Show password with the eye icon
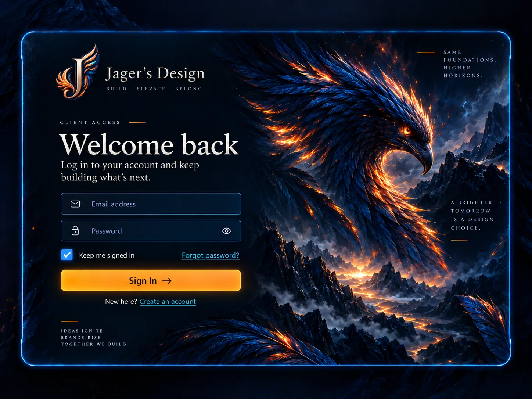The width and height of the screenshot is (532, 399). click(226, 231)
